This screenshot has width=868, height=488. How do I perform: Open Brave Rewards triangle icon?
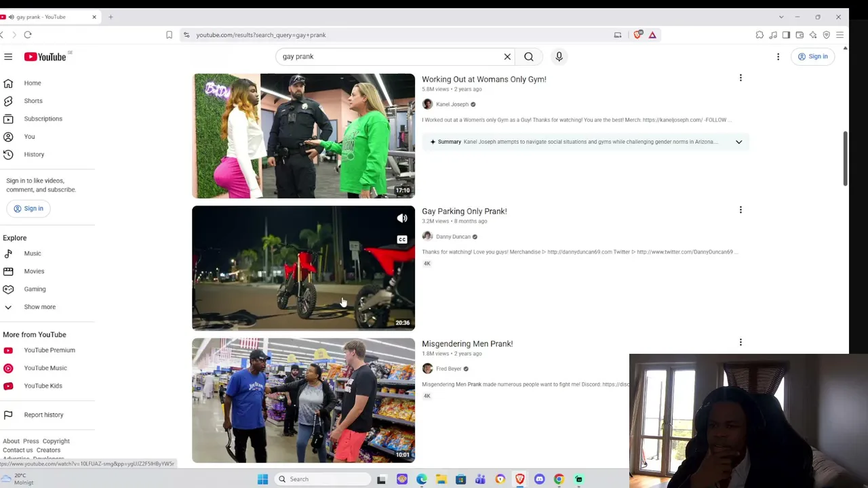(x=652, y=35)
